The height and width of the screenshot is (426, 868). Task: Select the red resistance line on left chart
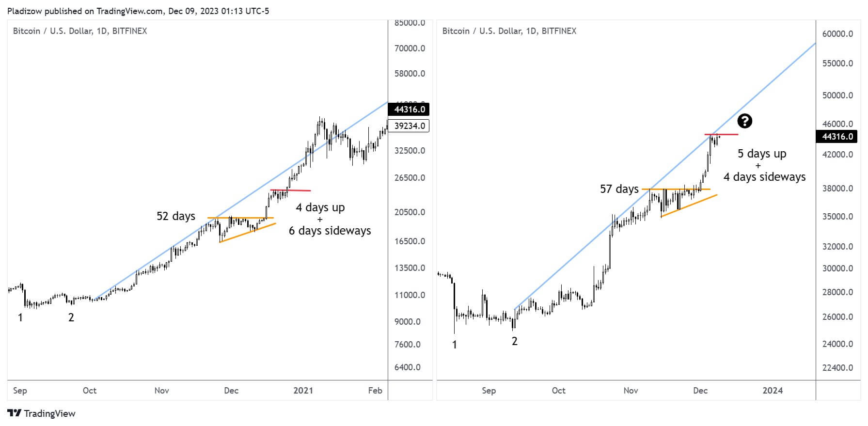click(291, 190)
